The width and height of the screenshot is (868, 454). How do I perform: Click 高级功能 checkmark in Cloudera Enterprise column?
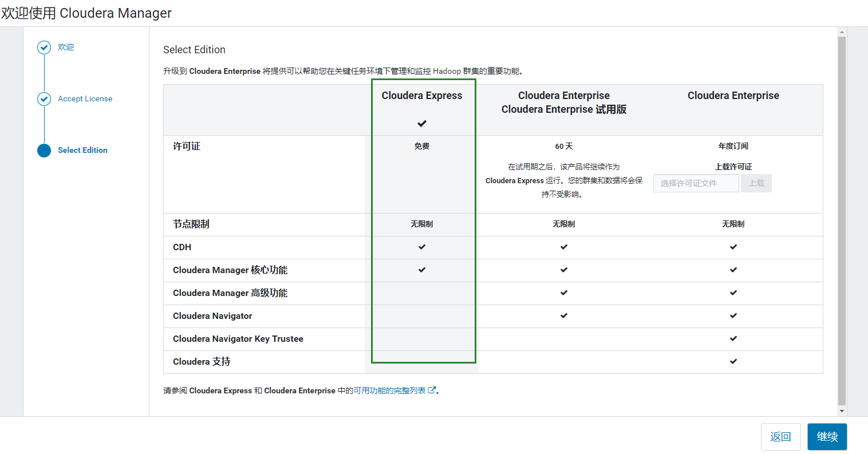[x=733, y=293]
